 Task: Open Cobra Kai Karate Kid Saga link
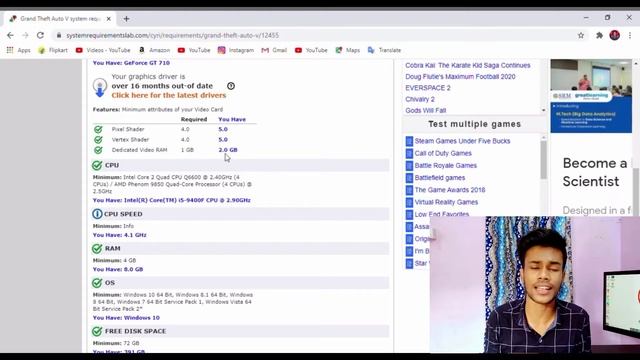[x=468, y=65]
